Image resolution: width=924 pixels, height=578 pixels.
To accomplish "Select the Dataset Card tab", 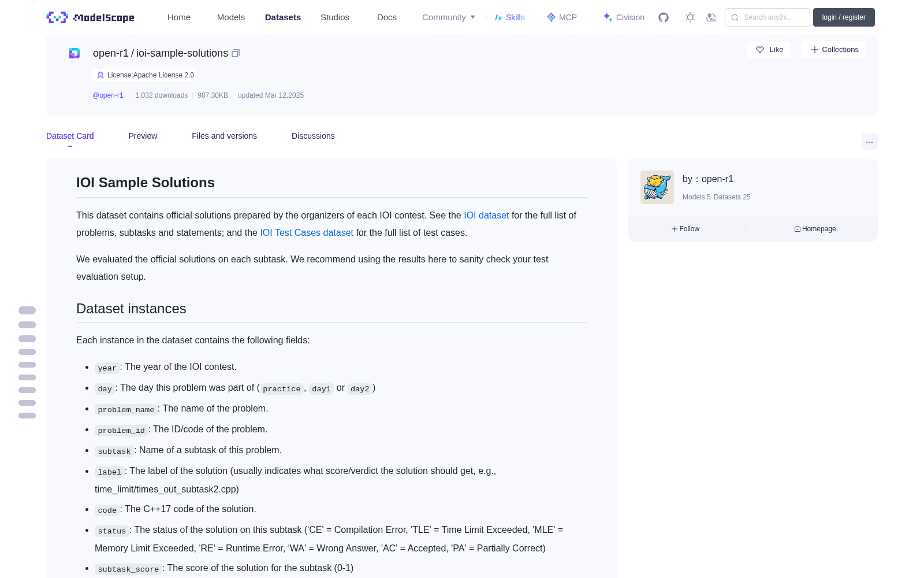I will (x=70, y=136).
